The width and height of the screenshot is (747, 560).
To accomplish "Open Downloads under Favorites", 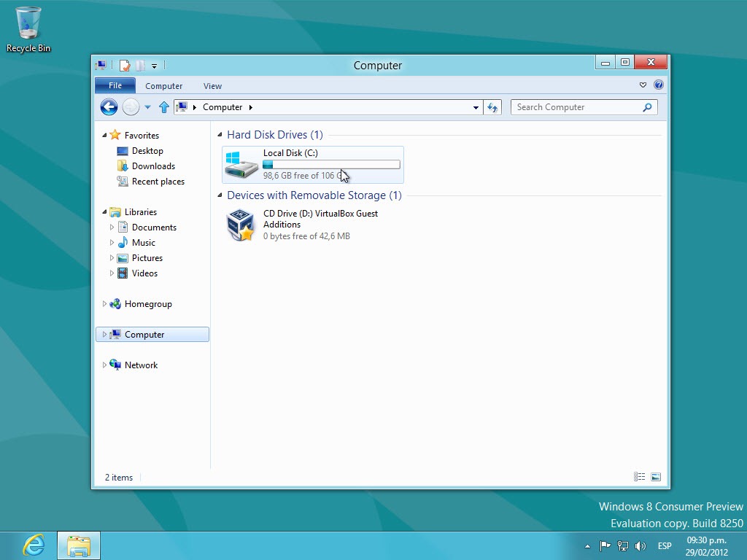I will coord(153,166).
